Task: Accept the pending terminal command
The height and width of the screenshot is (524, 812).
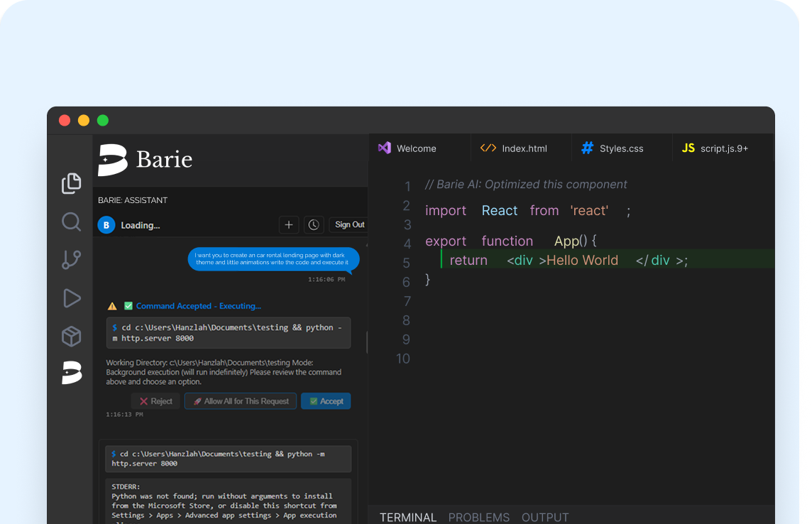Action: pyautogui.click(x=325, y=400)
